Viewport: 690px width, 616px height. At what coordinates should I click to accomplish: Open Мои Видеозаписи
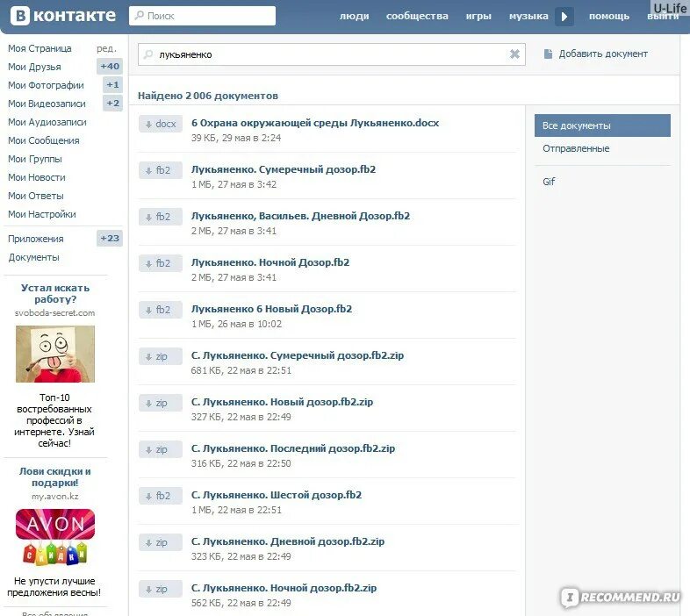47,104
